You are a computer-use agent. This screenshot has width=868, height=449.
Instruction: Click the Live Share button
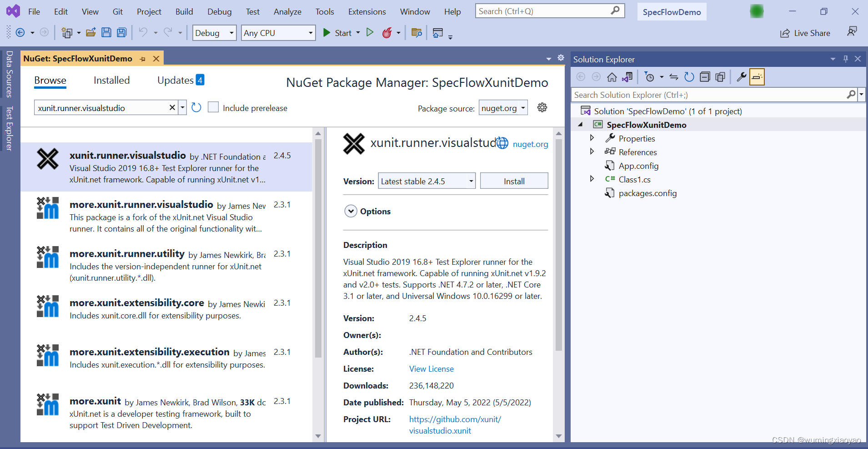805,33
